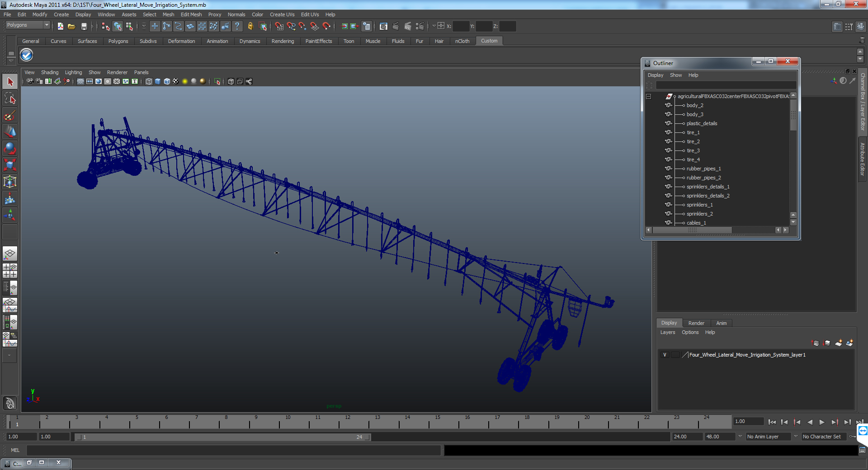868x470 pixels.
Task: Select tire_3 in the Outliner
Action: (693, 150)
